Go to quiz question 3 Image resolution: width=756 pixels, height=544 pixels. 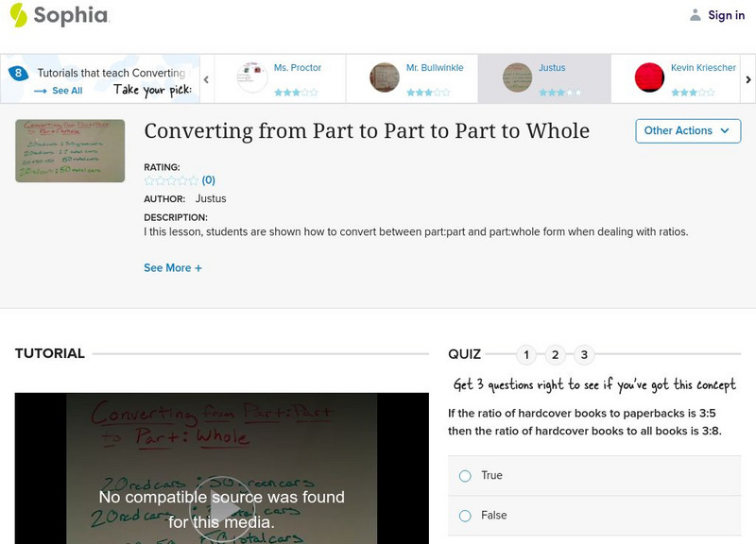(x=584, y=355)
